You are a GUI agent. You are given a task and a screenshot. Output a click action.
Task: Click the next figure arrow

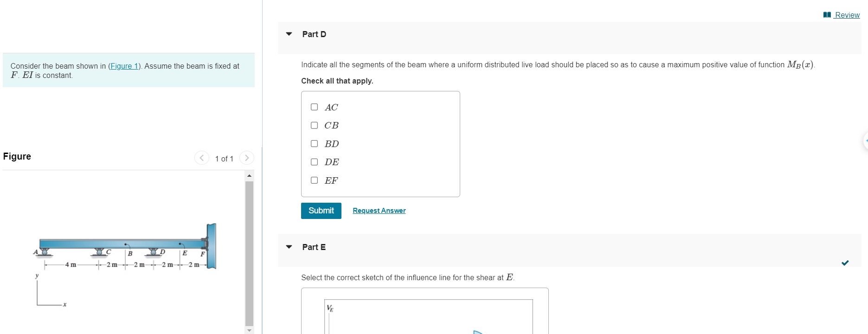246,158
